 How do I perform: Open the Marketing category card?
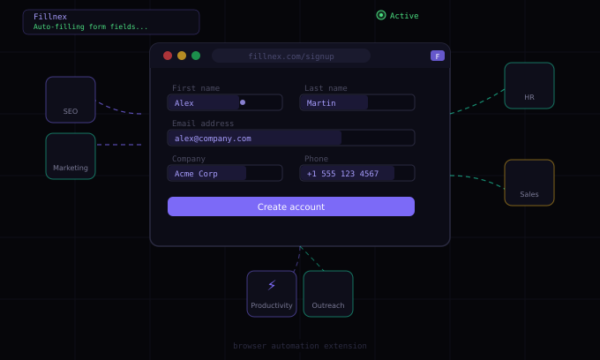point(70,156)
